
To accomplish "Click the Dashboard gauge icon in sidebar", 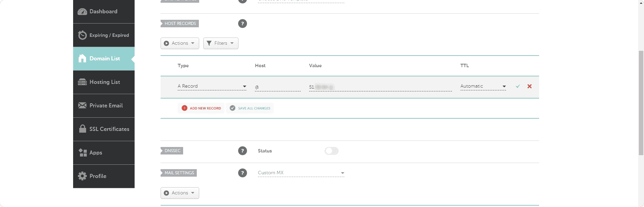I will 82,12.
